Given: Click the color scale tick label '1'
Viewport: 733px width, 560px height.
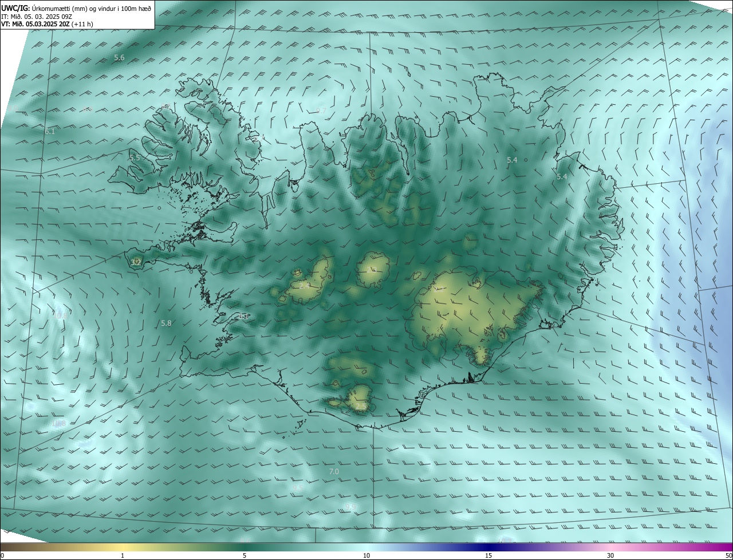Looking at the screenshot, I should (x=123, y=555).
